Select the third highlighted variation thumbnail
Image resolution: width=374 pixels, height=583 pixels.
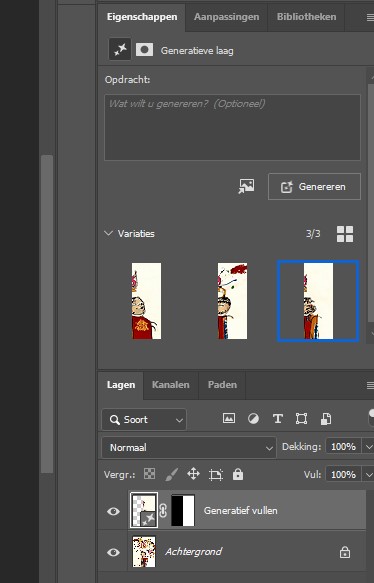pyautogui.click(x=318, y=301)
